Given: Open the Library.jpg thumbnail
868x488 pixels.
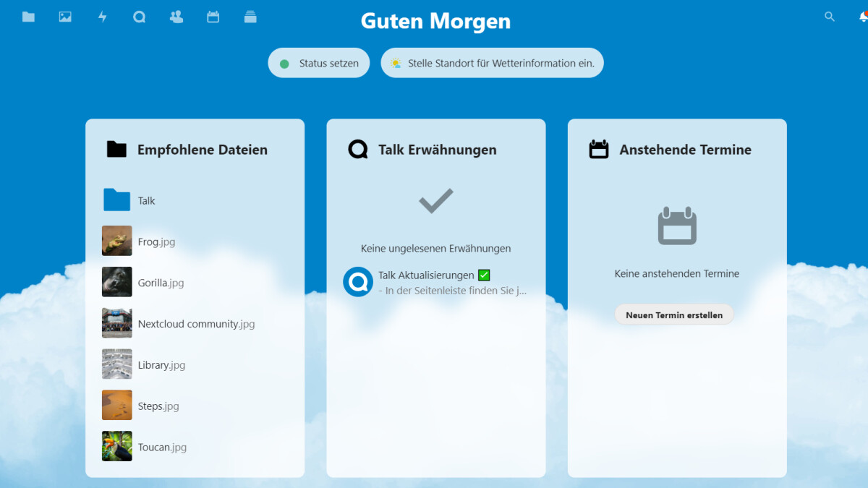Looking at the screenshot, I should pyautogui.click(x=116, y=365).
